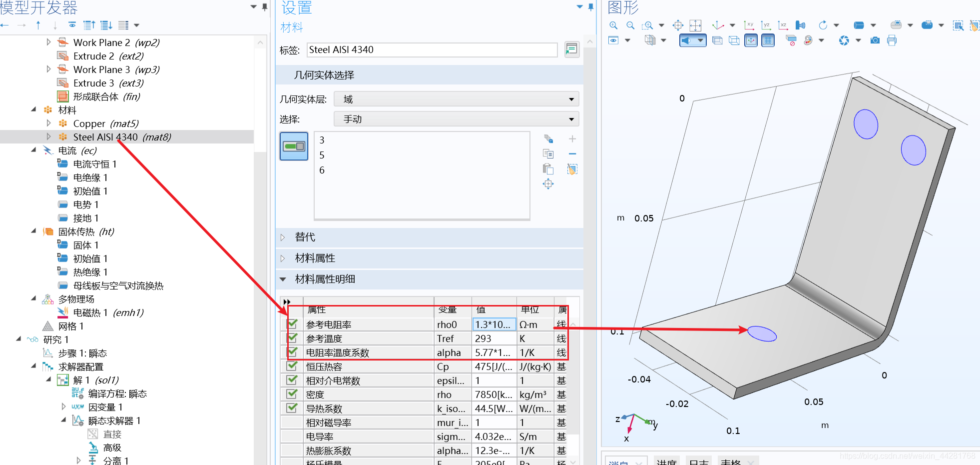
Task: Expand the 材料属性 section
Action: [x=283, y=258]
